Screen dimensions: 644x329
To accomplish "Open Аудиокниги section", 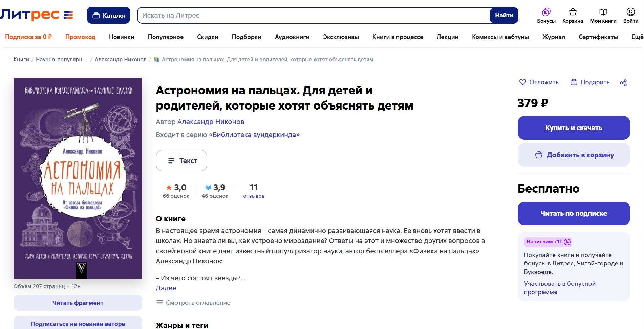I will click(x=292, y=37).
